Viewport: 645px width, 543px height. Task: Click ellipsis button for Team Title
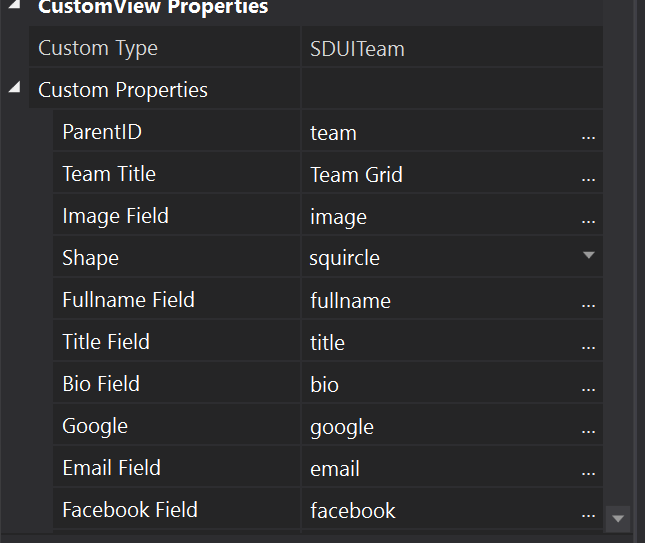point(588,176)
